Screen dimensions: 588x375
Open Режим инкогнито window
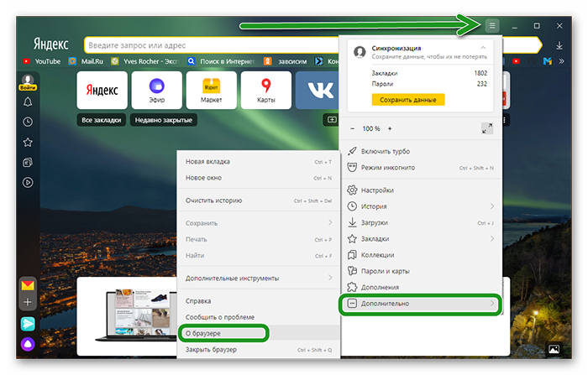420,168
